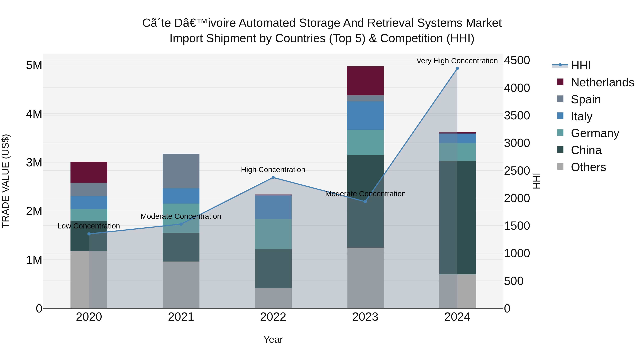Click the Netherlands maroon legend swatch

click(560, 82)
